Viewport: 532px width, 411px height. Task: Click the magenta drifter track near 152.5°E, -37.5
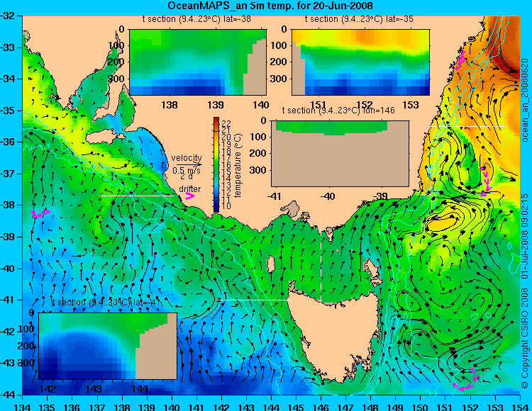pos(485,181)
